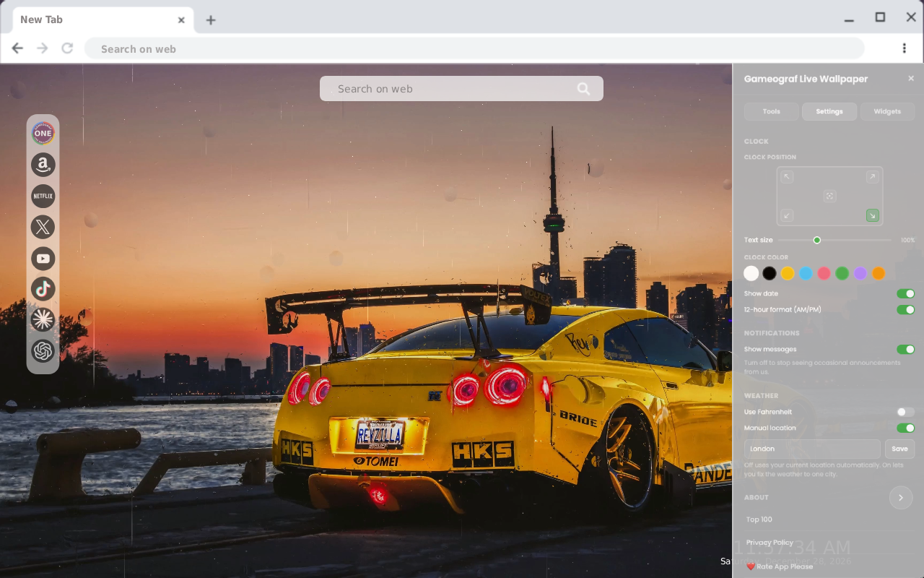Choose the black clock color
924x578 pixels.
(x=770, y=273)
